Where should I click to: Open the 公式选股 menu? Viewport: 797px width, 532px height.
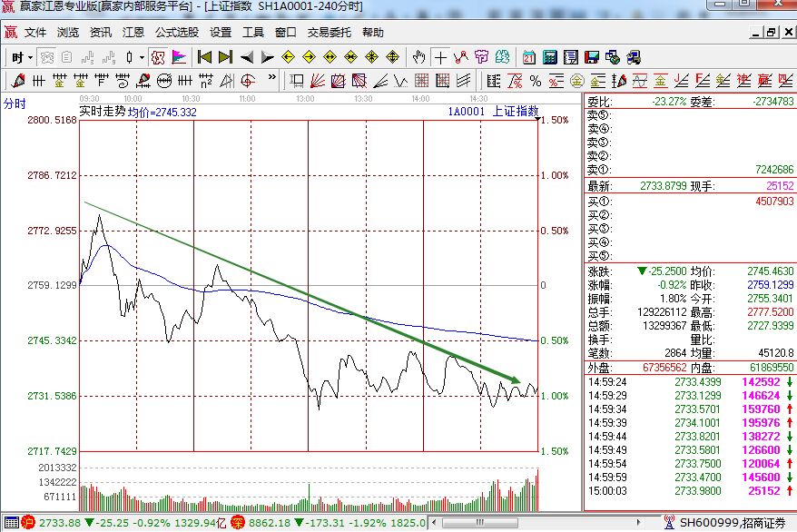[x=176, y=32]
